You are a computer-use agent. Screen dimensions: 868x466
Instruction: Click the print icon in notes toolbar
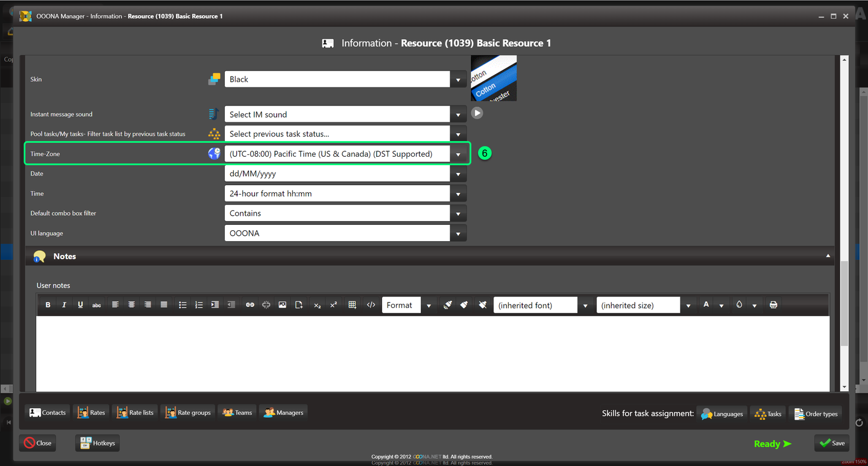pyautogui.click(x=773, y=305)
